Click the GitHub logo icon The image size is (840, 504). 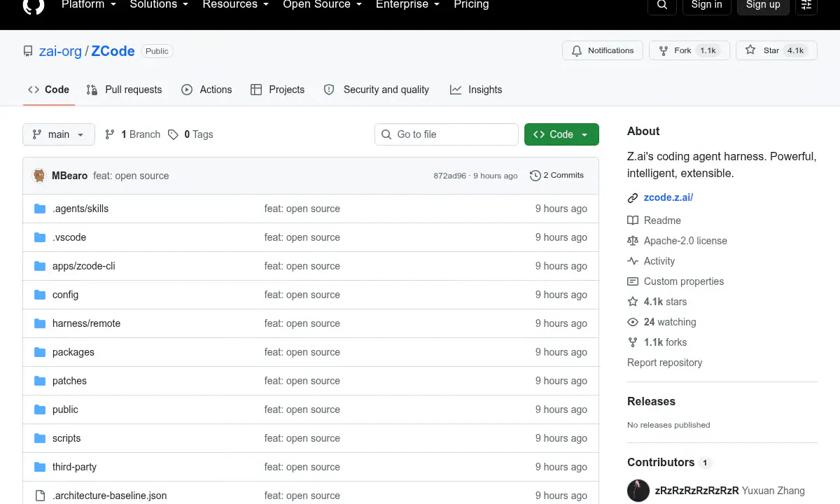34,4
